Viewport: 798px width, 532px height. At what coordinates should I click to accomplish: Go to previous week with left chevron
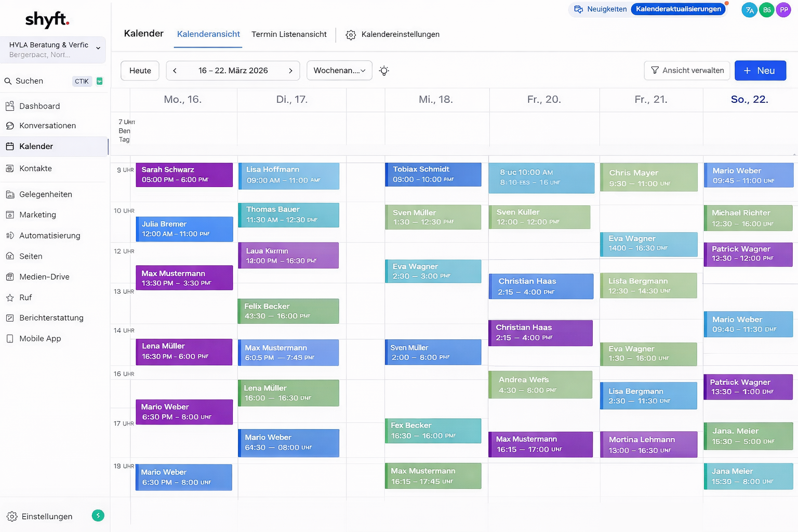click(175, 71)
